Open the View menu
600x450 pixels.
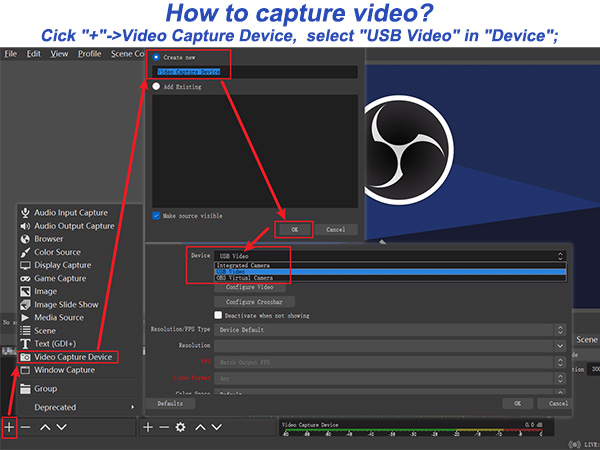pos(59,54)
